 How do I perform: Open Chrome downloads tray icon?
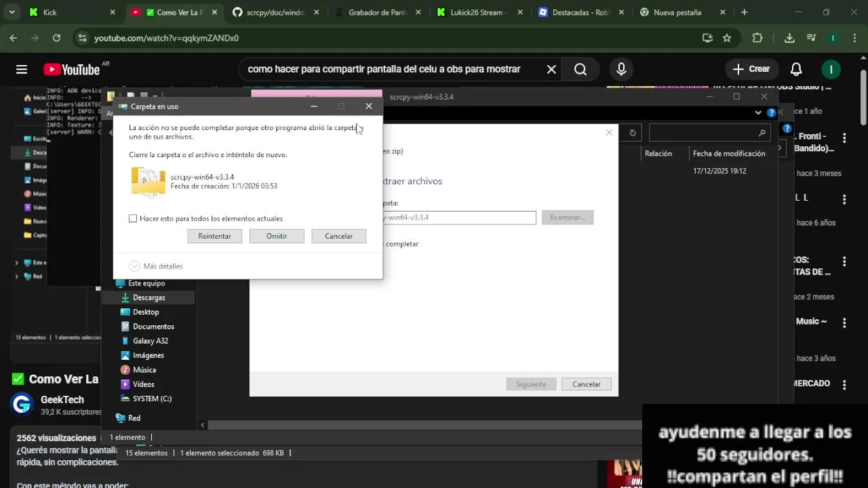click(789, 38)
